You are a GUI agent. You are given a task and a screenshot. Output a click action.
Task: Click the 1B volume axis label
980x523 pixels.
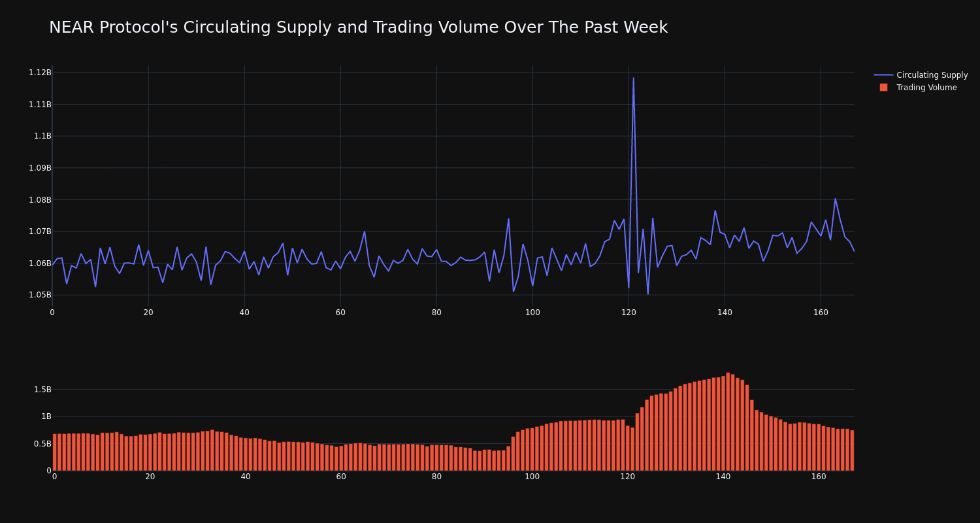(x=46, y=416)
